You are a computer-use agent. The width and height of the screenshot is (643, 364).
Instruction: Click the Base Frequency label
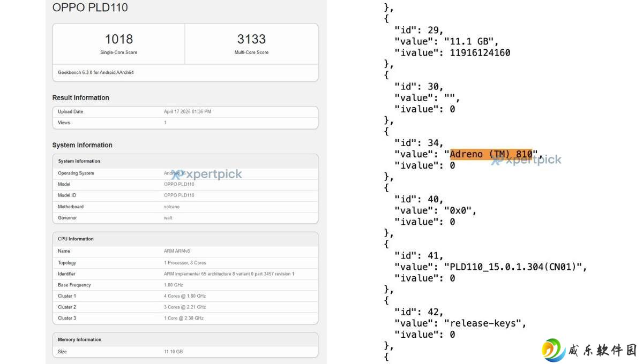pyautogui.click(x=74, y=285)
